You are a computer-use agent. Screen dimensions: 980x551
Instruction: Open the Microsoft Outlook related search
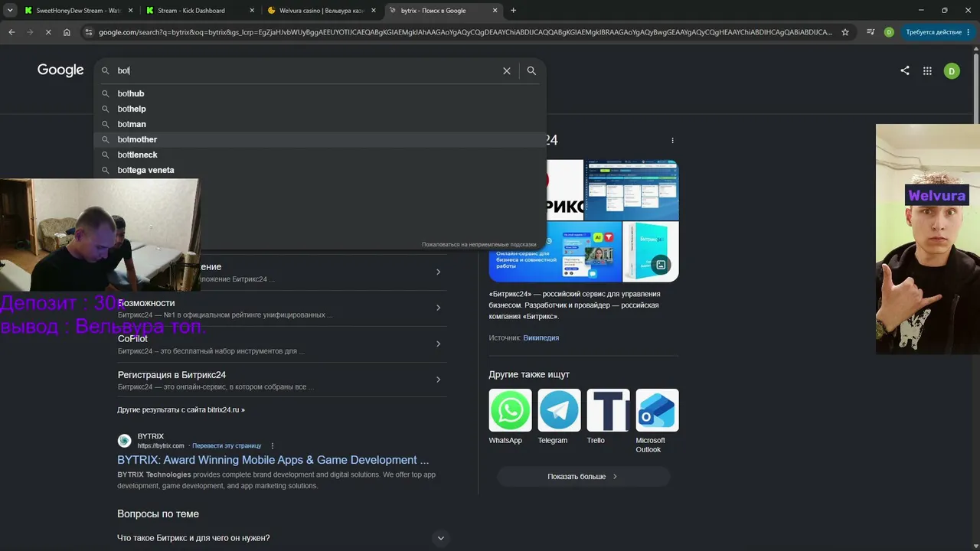(x=657, y=422)
